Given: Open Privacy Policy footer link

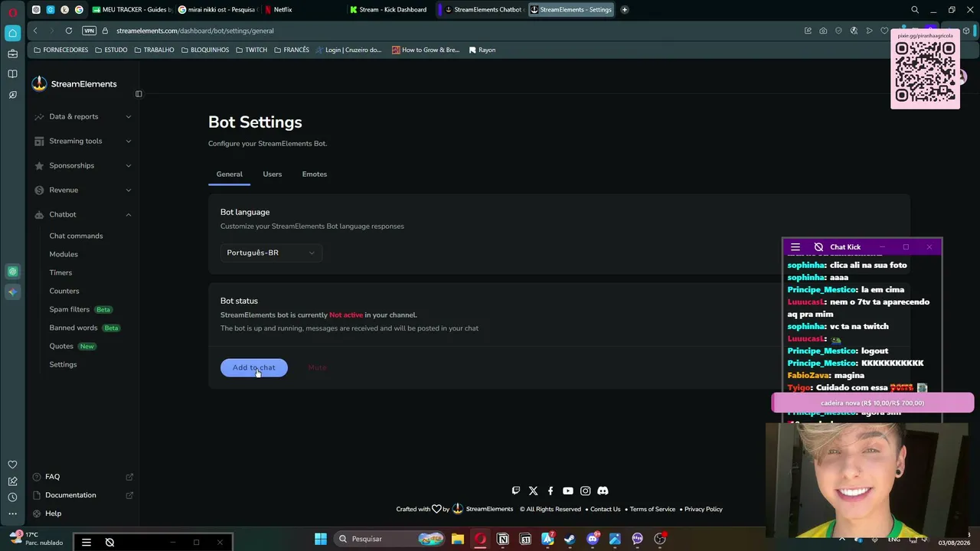Looking at the screenshot, I should click(x=704, y=509).
